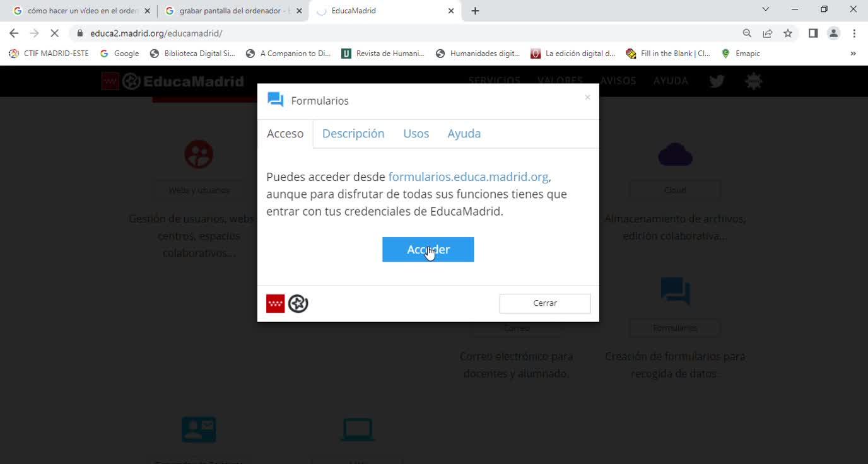Open the Ayuda tab in the dialog
Viewport: 868px width, 464px height.
464,134
